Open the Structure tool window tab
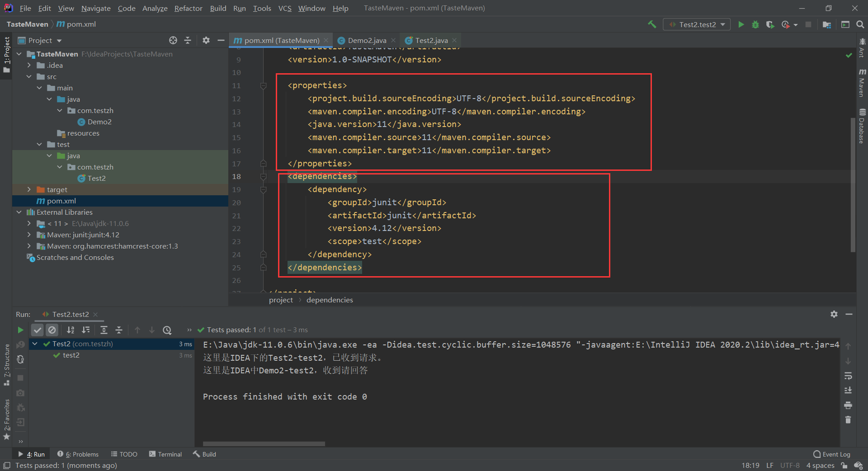Screen dimensions: 868x471 tap(6, 365)
